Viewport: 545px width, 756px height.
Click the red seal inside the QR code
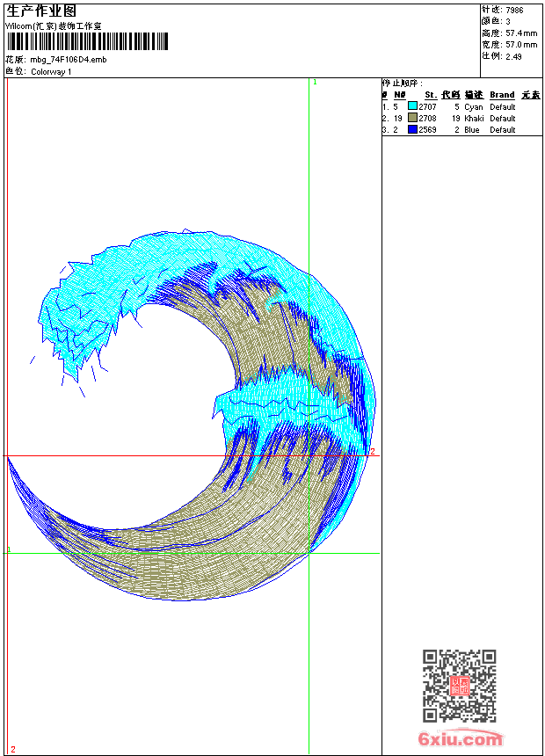460,686
